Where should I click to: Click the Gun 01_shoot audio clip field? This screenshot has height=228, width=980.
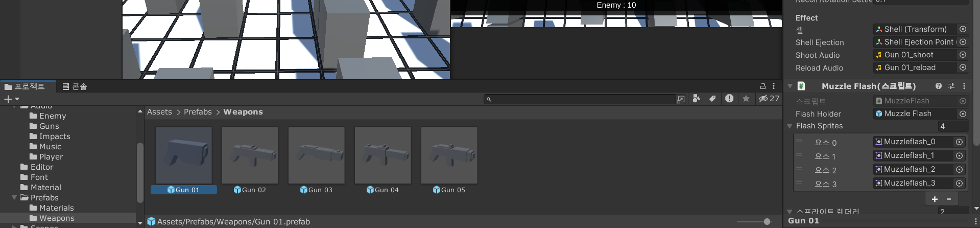click(x=915, y=55)
